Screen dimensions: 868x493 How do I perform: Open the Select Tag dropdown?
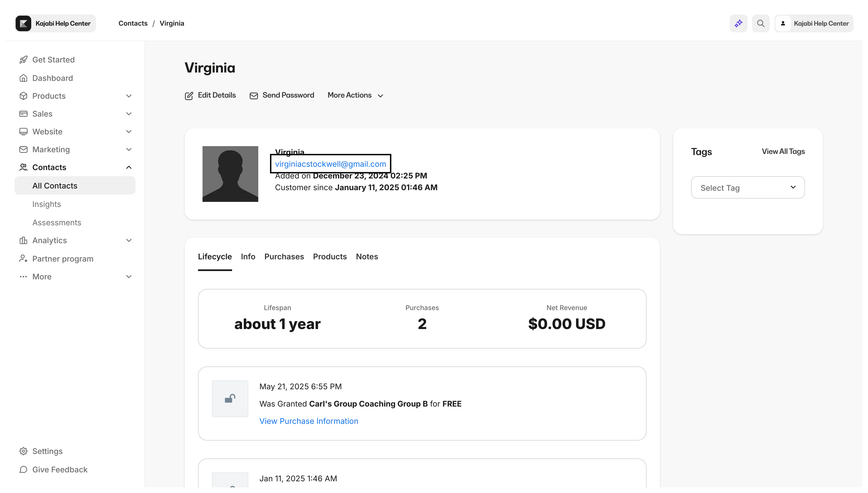pos(748,188)
